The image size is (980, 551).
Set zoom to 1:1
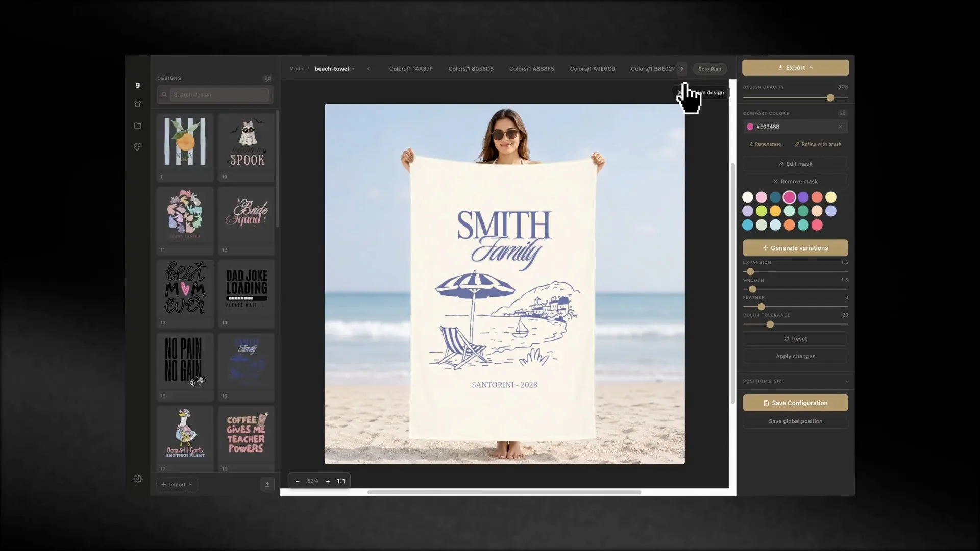tap(341, 481)
